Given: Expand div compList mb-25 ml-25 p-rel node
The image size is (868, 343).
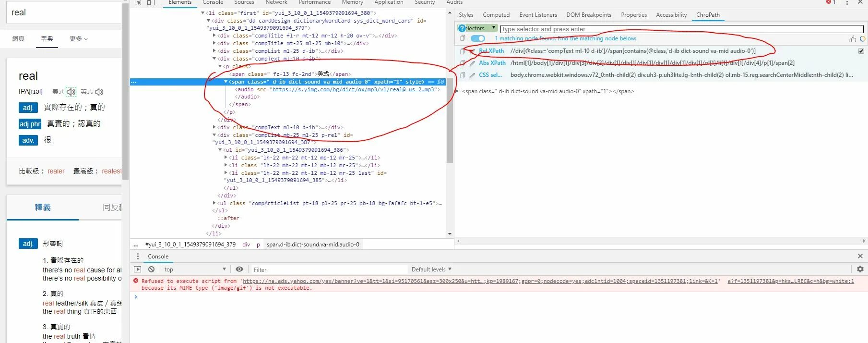Looking at the screenshot, I should point(214,135).
